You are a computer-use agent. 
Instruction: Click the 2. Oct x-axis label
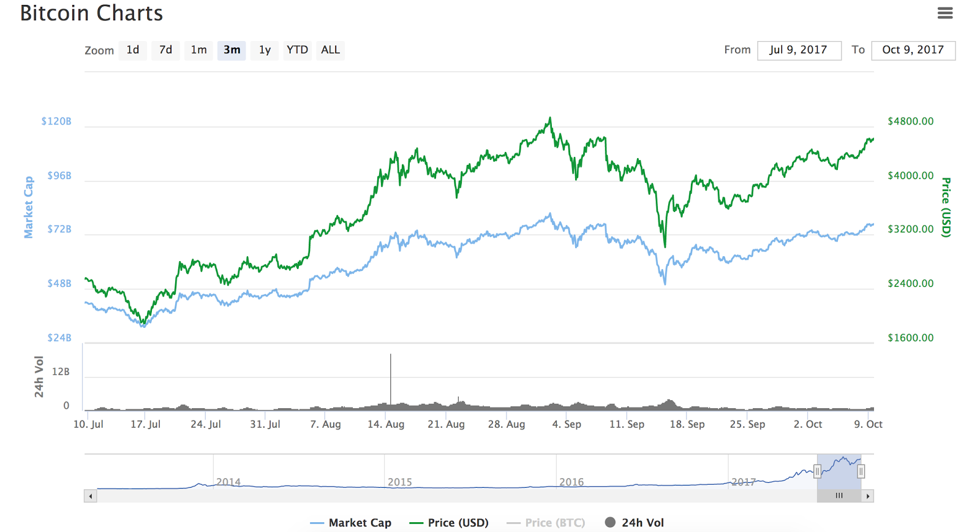click(808, 424)
